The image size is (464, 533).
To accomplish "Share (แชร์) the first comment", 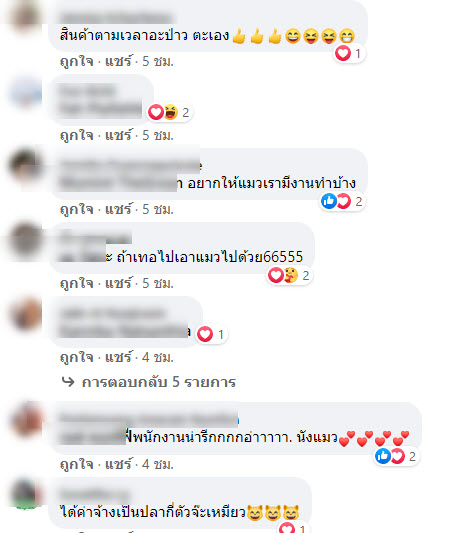I will coord(118,62).
